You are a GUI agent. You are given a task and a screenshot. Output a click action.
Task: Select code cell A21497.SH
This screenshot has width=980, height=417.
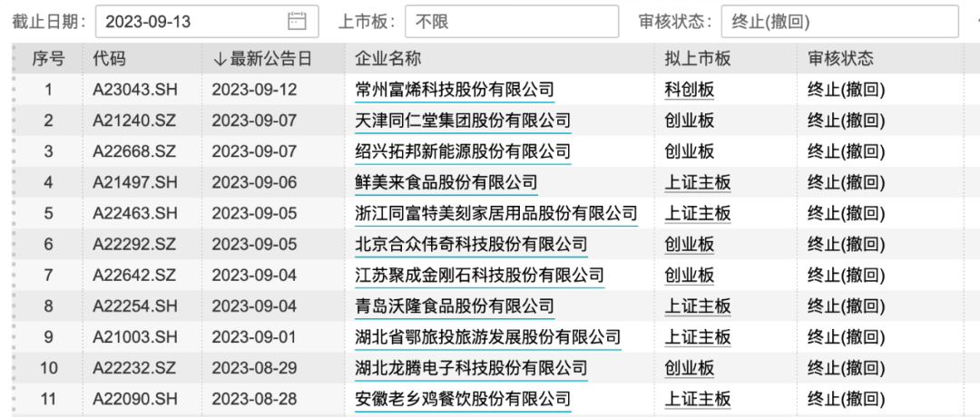135,183
